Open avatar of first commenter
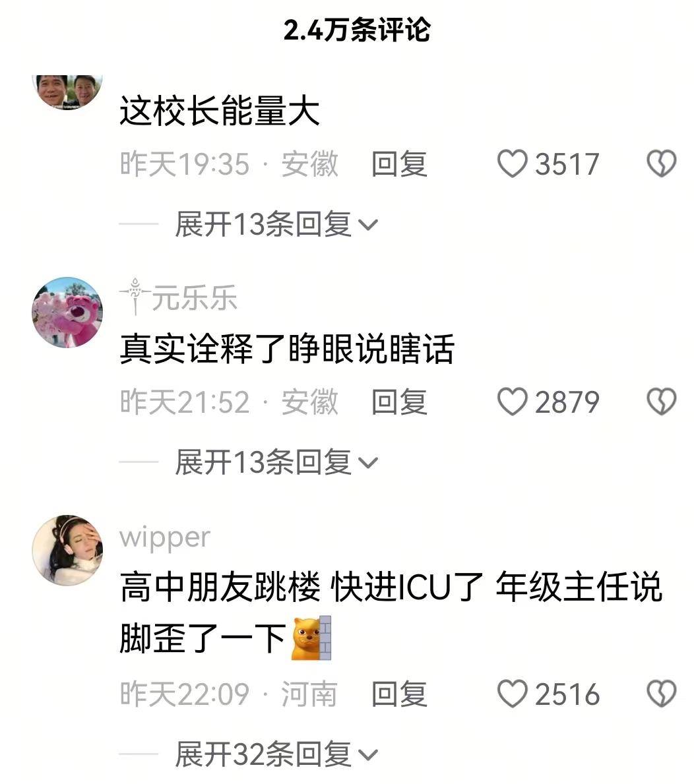This screenshot has height=784, width=694. pyautogui.click(x=67, y=91)
